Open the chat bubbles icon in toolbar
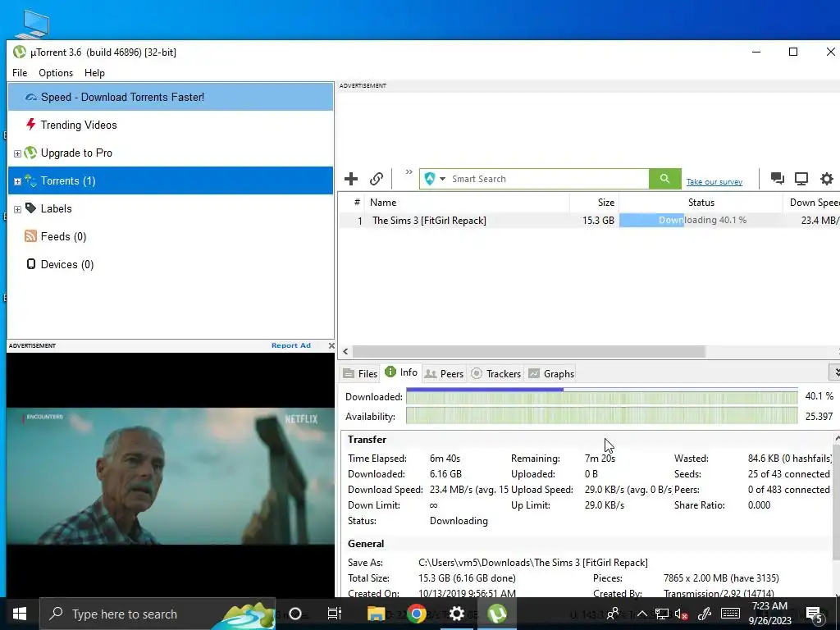The image size is (840, 630). [778, 179]
